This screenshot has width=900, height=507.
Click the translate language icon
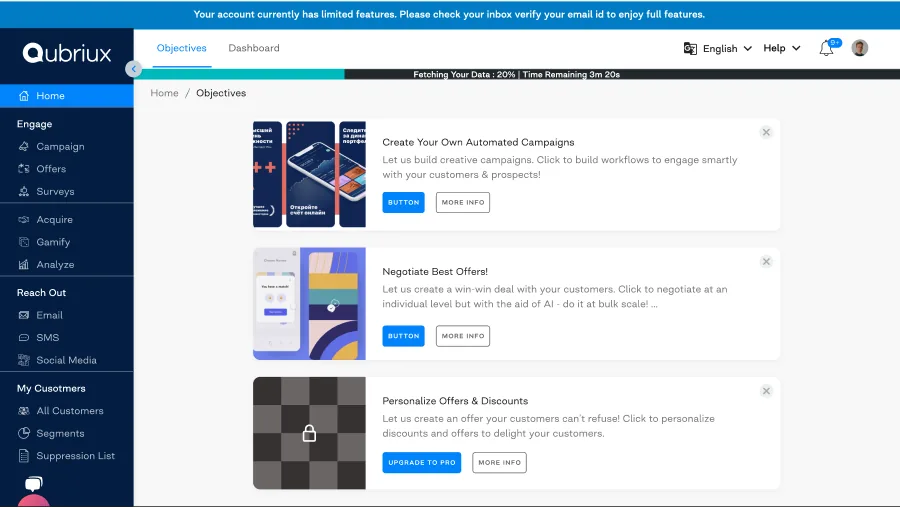[x=690, y=48]
